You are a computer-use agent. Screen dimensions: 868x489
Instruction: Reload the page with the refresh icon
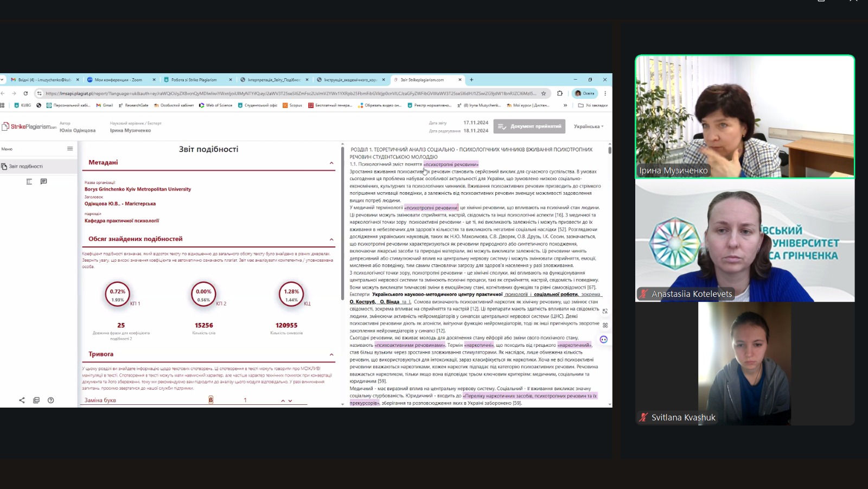(x=25, y=93)
